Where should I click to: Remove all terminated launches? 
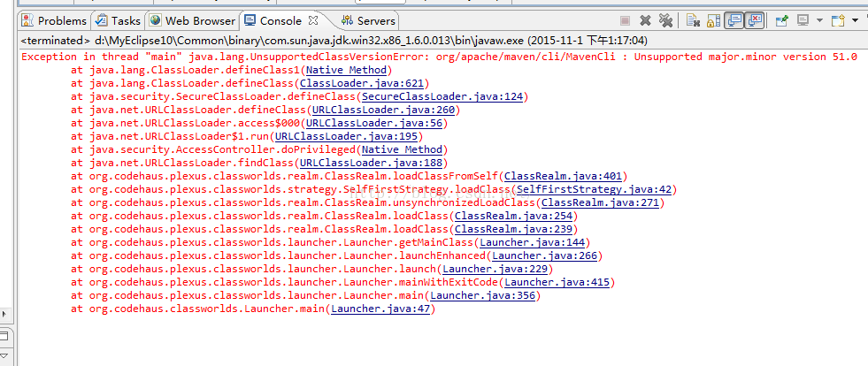click(665, 21)
